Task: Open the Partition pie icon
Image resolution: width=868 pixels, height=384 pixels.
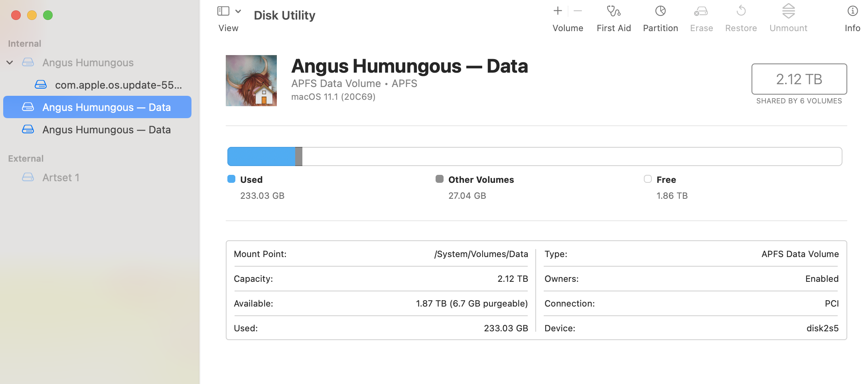Action: coord(660,11)
